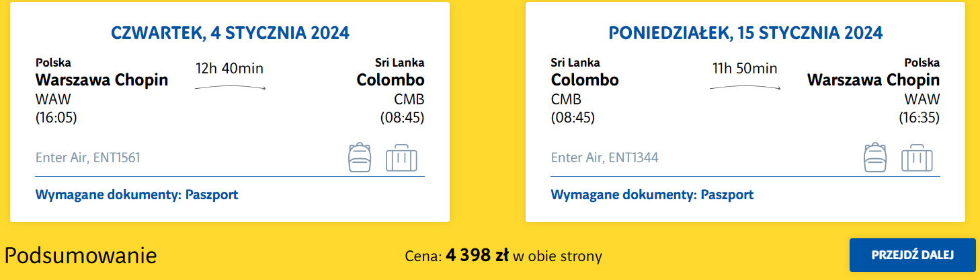Click the suitcase icon on return flight

coord(917,157)
